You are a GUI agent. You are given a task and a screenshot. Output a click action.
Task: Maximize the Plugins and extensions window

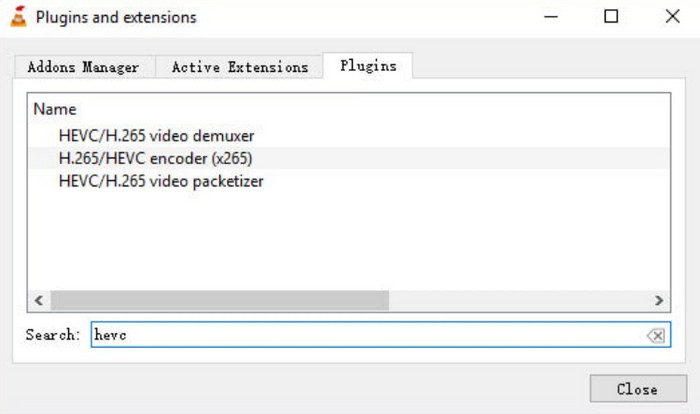[x=611, y=17]
